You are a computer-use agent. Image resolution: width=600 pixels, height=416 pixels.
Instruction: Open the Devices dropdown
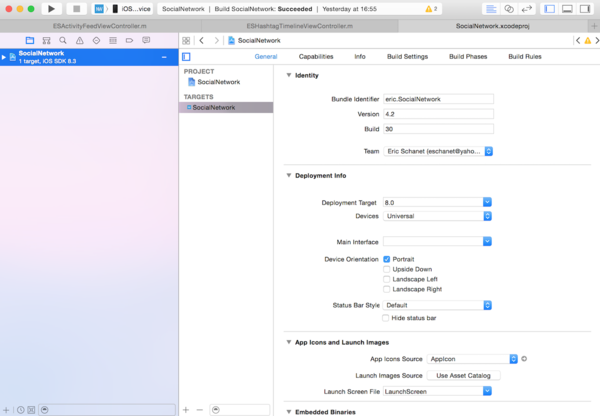pos(437,216)
